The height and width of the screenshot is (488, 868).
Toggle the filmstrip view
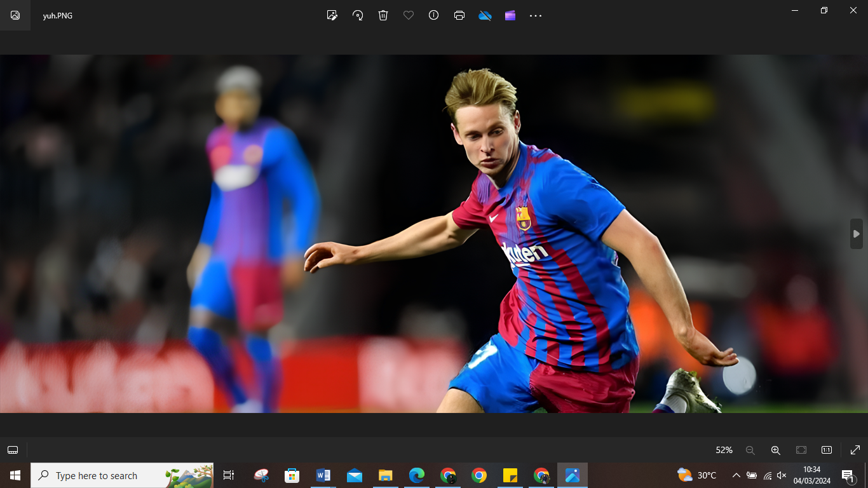coord(13,450)
